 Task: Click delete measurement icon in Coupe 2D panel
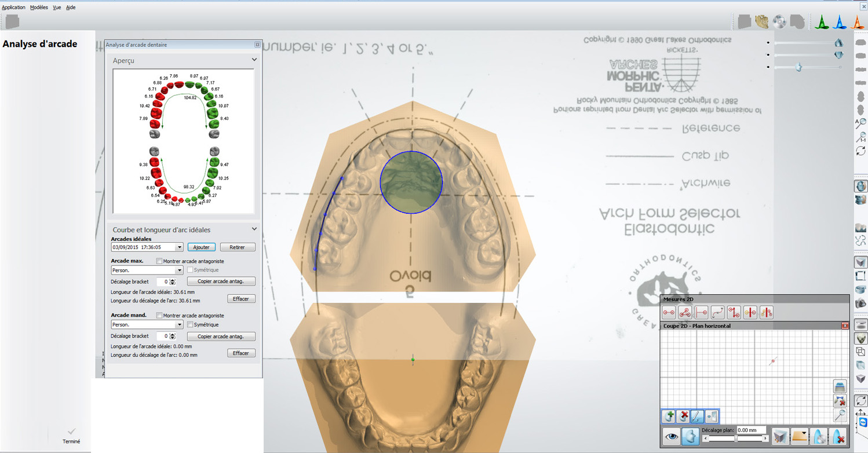(840, 401)
